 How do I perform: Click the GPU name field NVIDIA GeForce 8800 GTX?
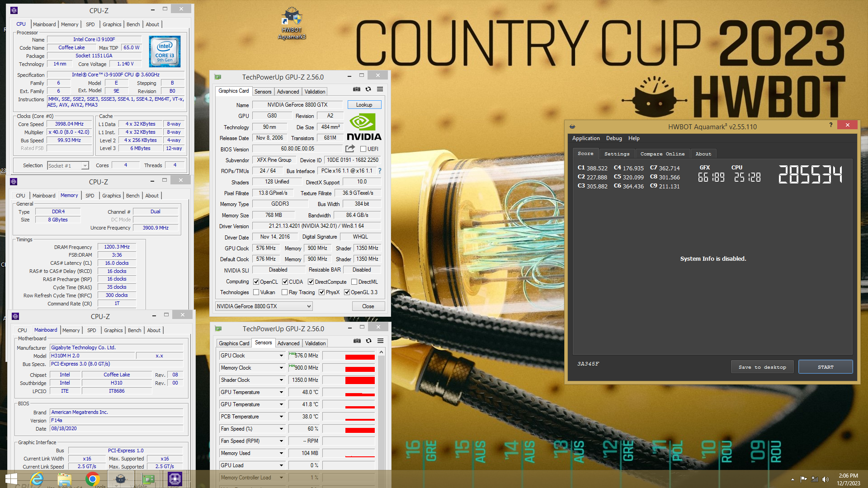pos(297,105)
